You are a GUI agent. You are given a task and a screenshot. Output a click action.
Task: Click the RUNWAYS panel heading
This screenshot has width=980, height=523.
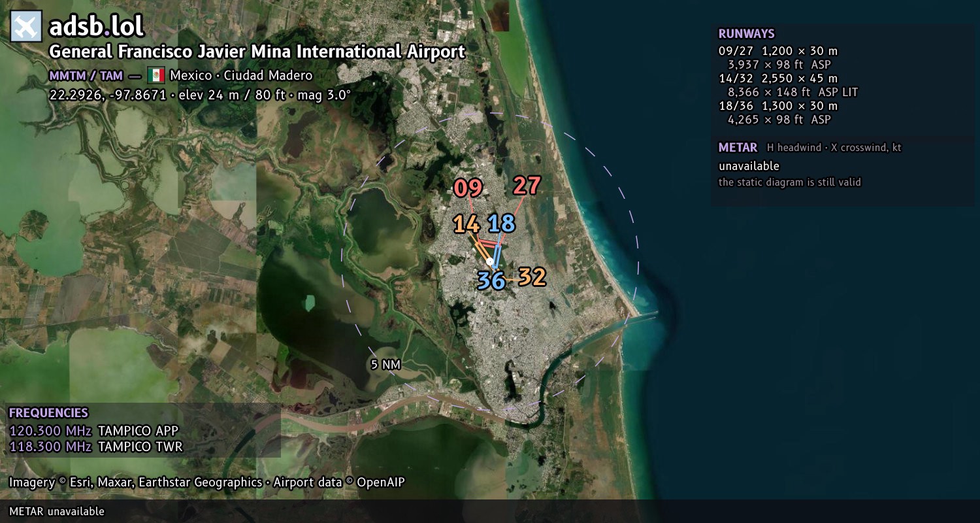pos(746,34)
